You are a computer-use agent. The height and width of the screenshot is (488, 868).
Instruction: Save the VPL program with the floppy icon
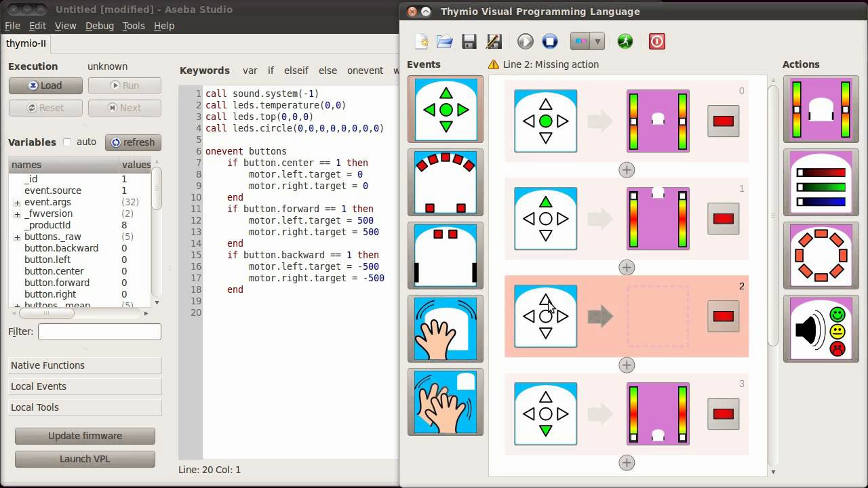(x=469, y=41)
